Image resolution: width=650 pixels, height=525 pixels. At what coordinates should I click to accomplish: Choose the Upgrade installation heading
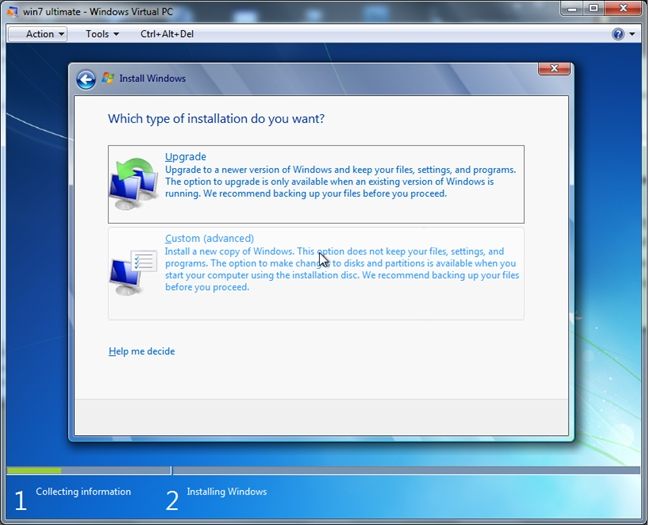point(185,156)
